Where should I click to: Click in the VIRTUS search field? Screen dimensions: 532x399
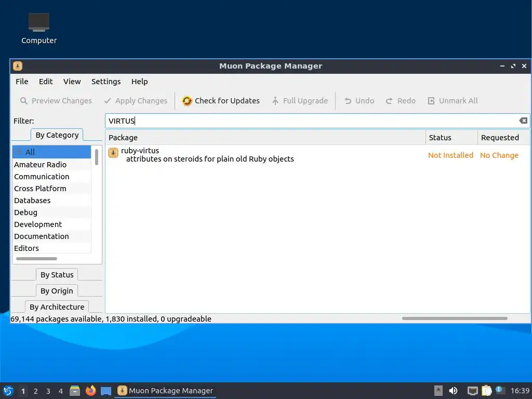(317, 121)
